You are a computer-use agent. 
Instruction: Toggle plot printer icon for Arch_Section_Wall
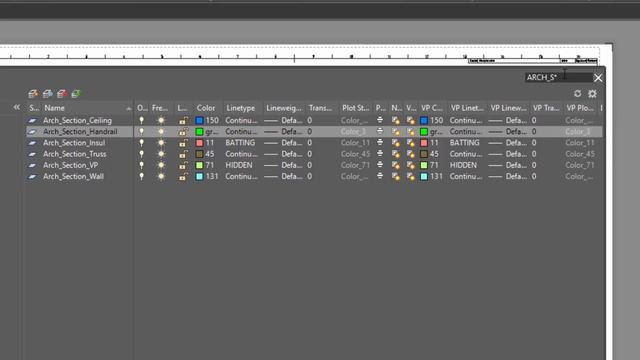point(380,176)
